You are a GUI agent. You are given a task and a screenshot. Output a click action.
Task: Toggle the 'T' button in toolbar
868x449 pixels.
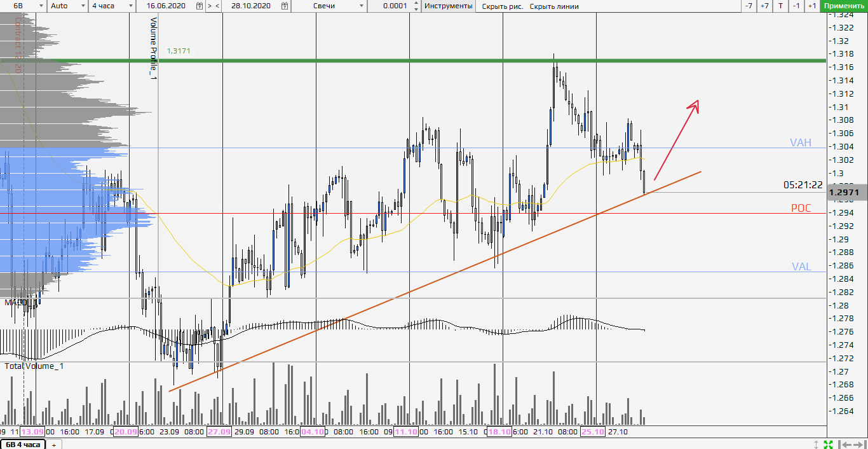[x=780, y=6]
